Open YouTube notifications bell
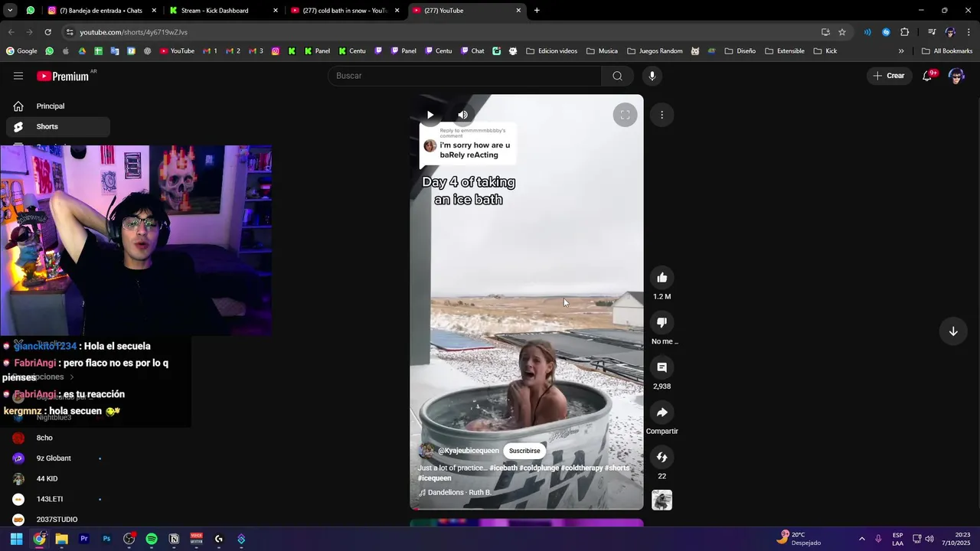This screenshot has width=980, height=551. click(x=927, y=76)
